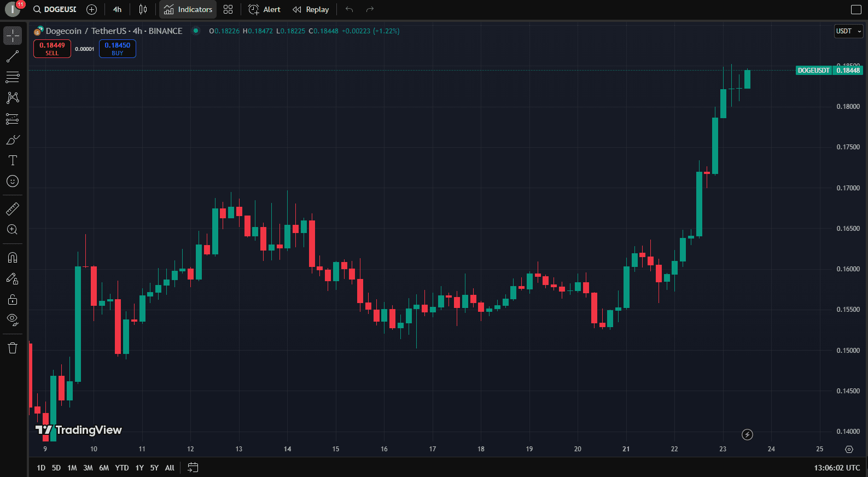This screenshot has width=868, height=477.
Task: Click the Dogecoin / TetherUS chart title
Action: tap(114, 31)
